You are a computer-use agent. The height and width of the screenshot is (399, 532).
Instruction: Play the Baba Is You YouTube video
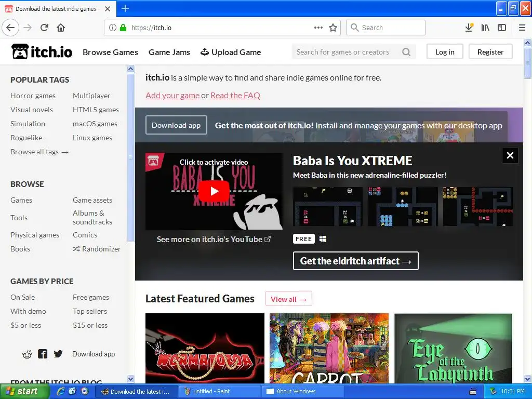tap(214, 191)
